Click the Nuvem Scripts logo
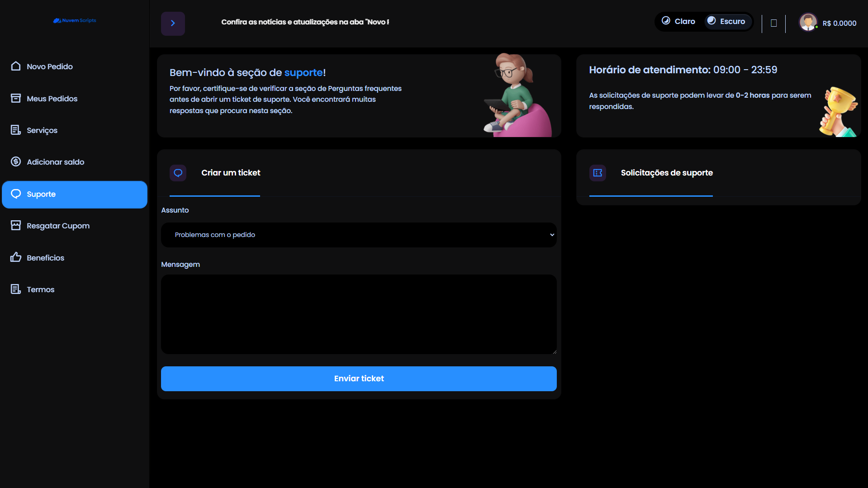This screenshot has width=868, height=488. tap(75, 20)
